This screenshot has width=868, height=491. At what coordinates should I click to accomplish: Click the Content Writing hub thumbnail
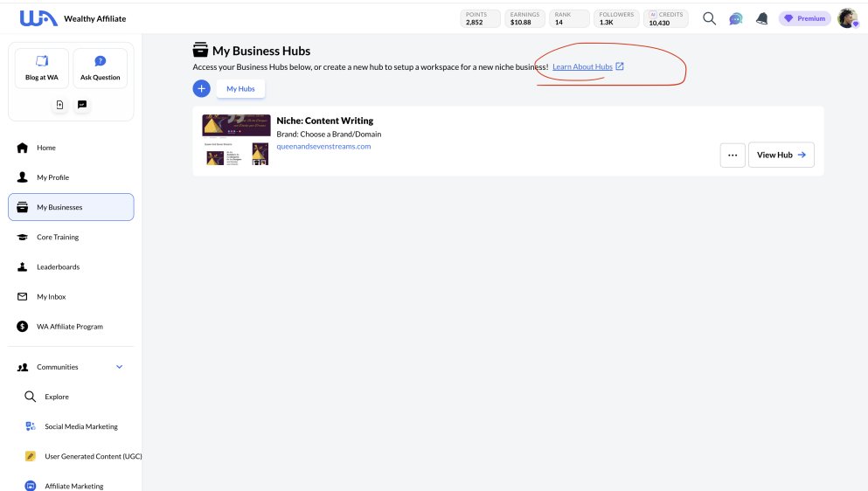(x=236, y=140)
